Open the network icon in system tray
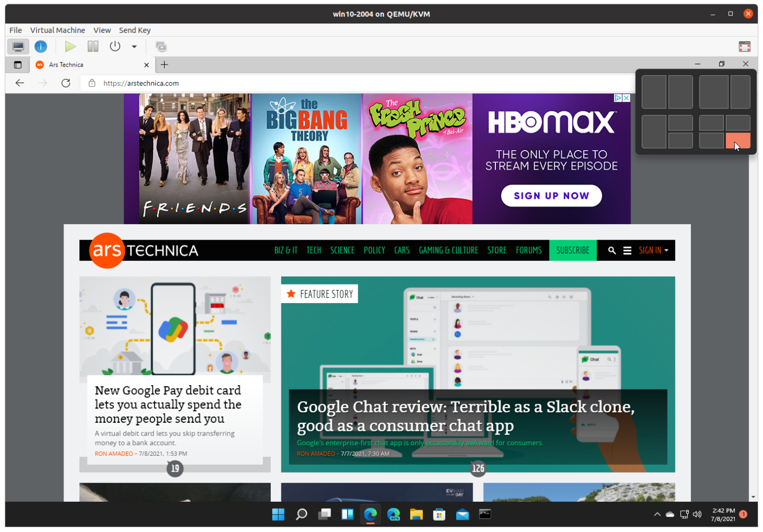 [684, 515]
